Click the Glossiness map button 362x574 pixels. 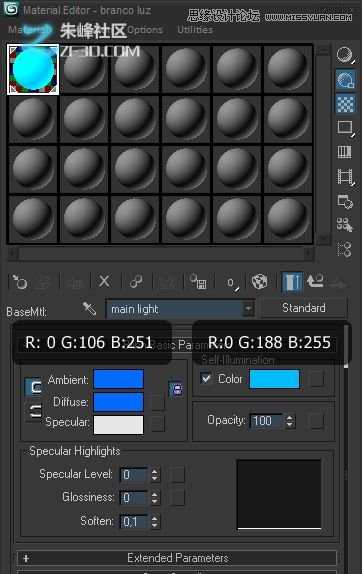tap(177, 498)
